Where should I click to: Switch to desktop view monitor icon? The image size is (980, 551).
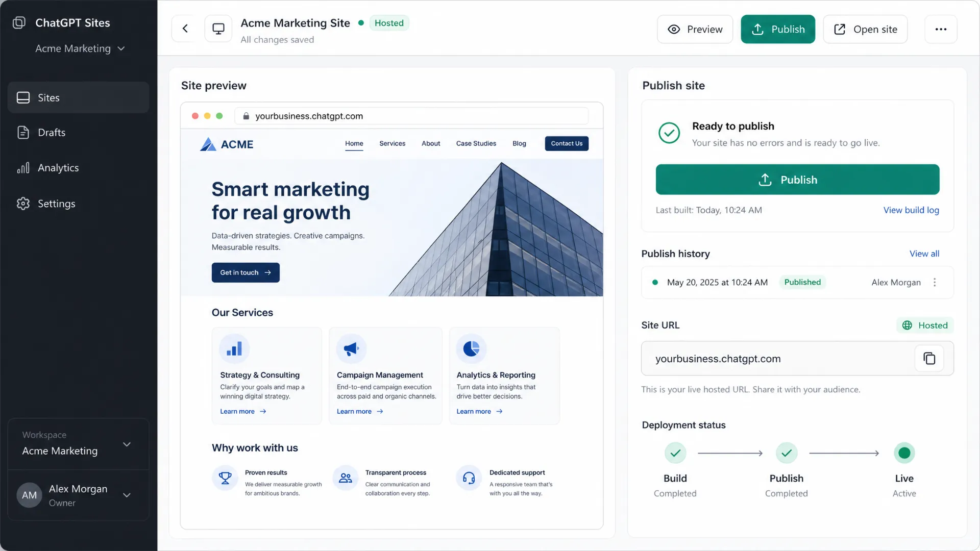point(218,29)
